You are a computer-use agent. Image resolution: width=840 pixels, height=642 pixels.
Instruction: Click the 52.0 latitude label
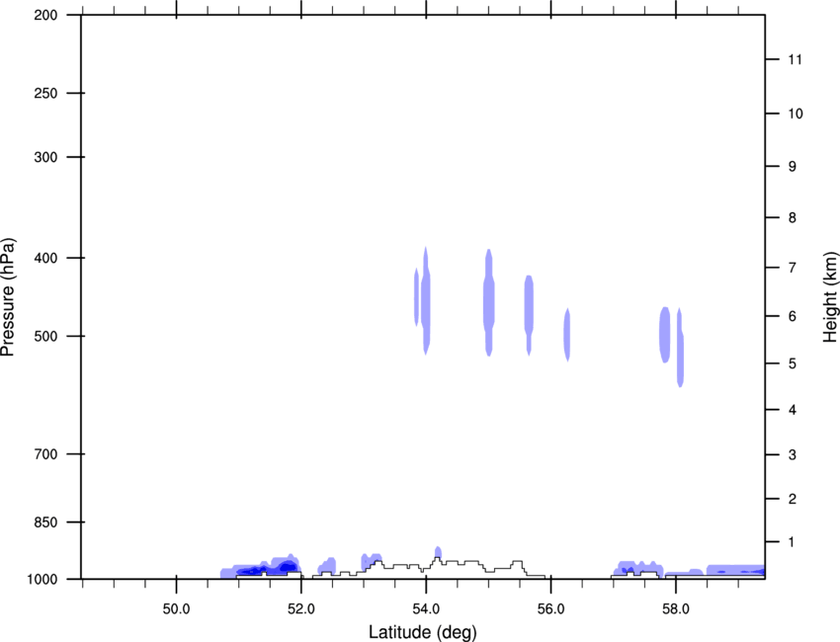(301, 609)
